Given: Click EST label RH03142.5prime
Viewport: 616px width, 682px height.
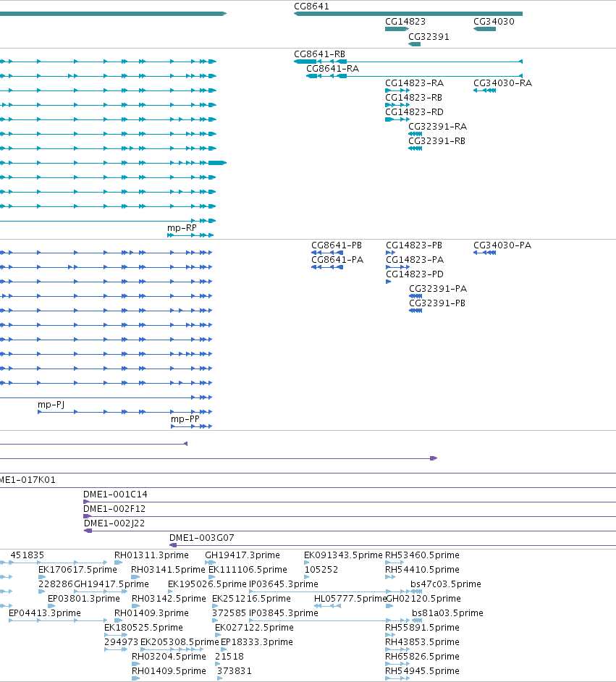Looking at the screenshot, I should click(169, 599).
